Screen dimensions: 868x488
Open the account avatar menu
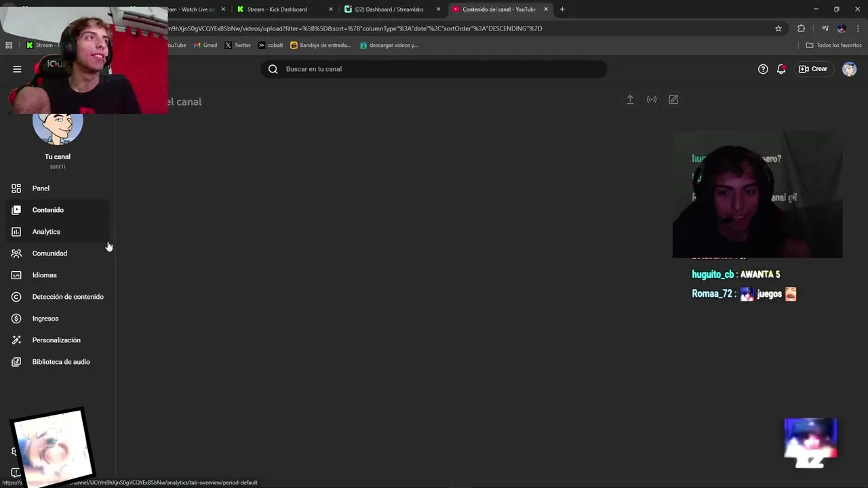click(850, 69)
